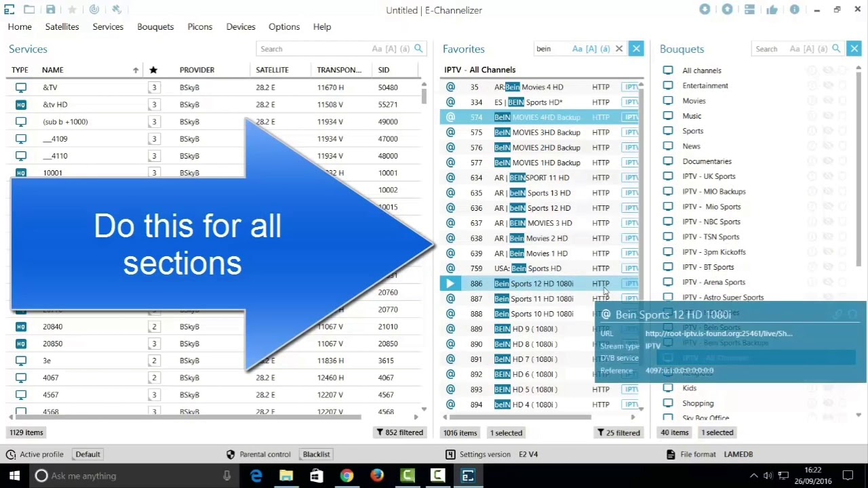Open the Blacklist parental control selector

click(x=316, y=454)
